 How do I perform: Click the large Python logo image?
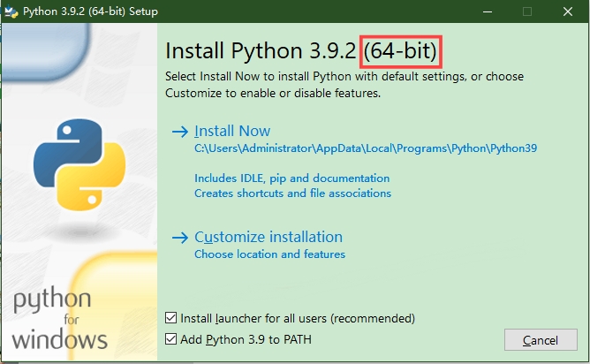click(x=79, y=164)
